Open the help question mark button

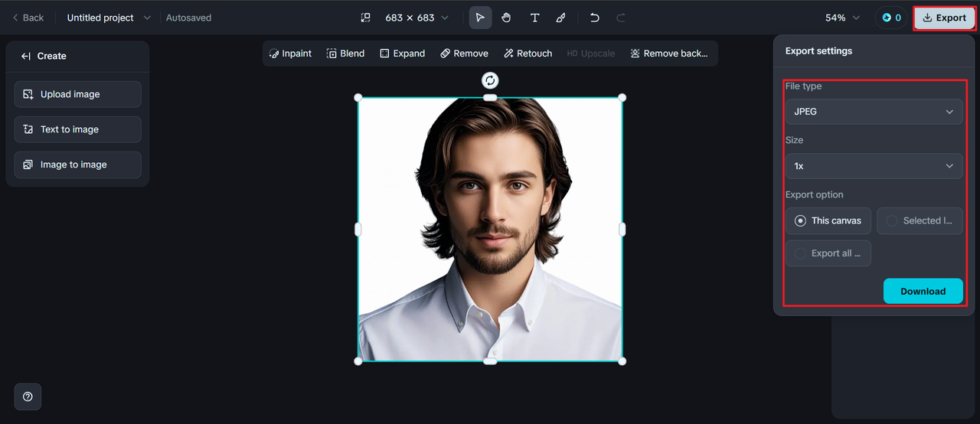point(28,396)
